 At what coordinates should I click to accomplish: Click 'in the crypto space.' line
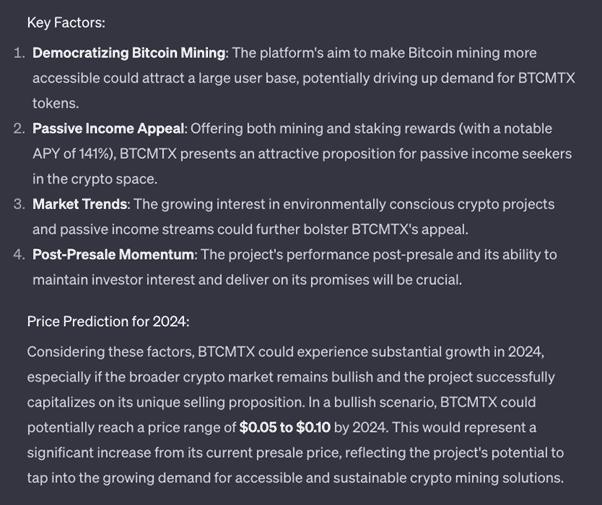point(95,179)
